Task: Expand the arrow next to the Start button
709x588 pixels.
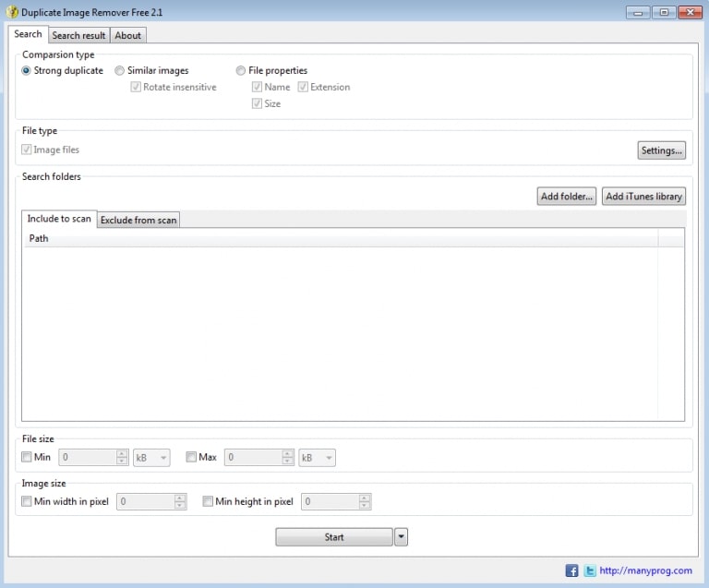Action: click(x=401, y=537)
